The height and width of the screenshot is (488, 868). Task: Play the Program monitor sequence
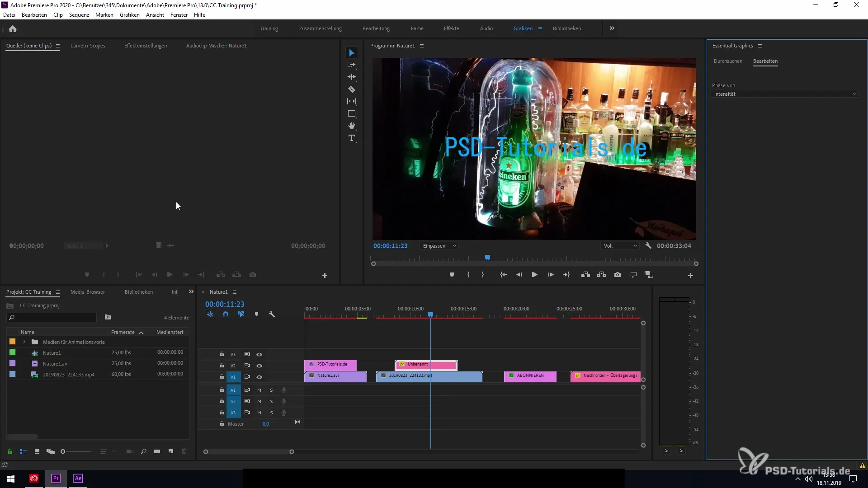(534, 275)
